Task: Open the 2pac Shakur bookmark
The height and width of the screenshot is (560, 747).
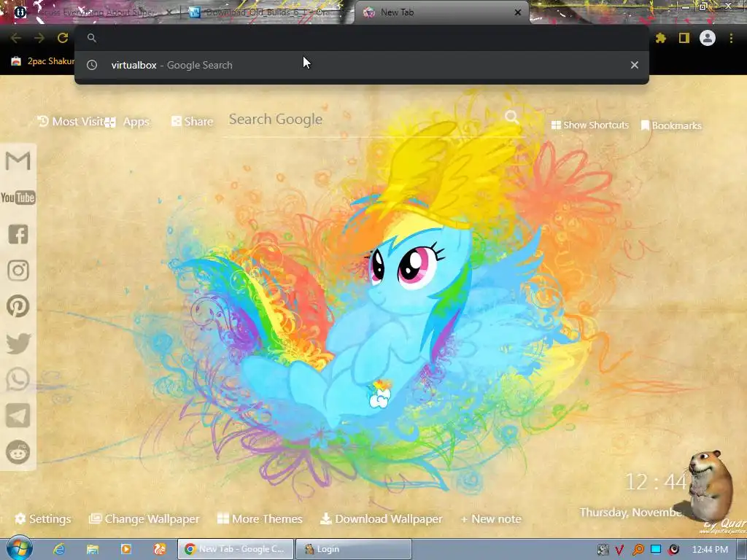Action: [x=43, y=61]
